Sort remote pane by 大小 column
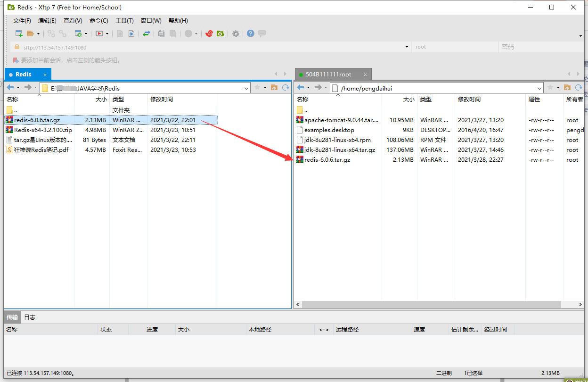588x382 pixels. click(400, 100)
